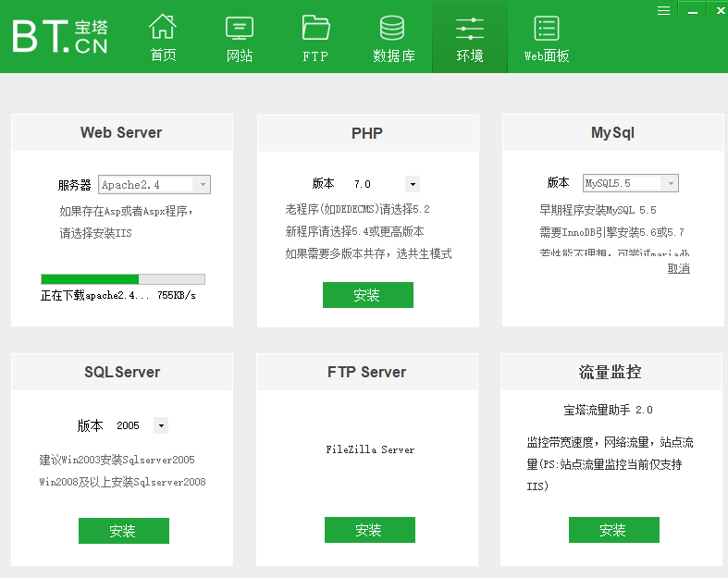Image resolution: width=728 pixels, height=578 pixels.
Task: Click the 版本 label in SQLServer card
Action: [x=90, y=425]
